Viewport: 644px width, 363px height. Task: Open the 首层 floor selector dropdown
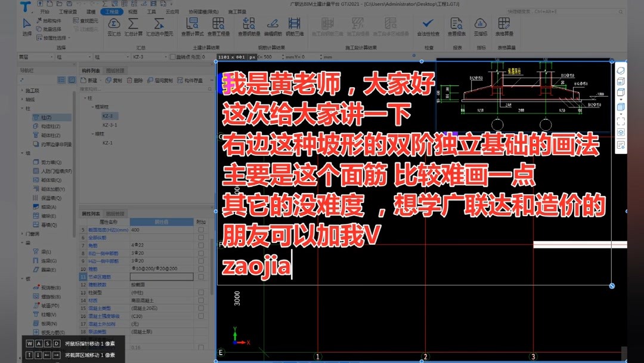point(51,56)
